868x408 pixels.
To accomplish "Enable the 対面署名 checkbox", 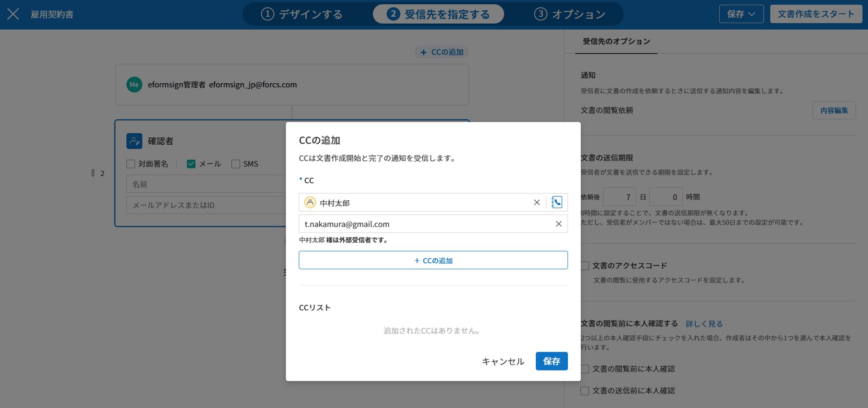I will (x=131, y=164).
